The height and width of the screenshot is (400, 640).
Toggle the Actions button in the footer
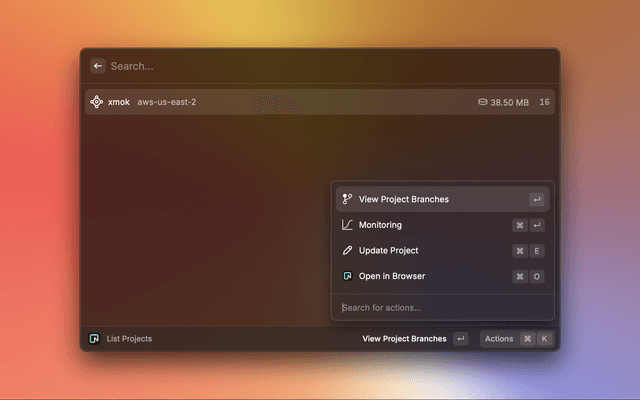click(x=499, y=339)
